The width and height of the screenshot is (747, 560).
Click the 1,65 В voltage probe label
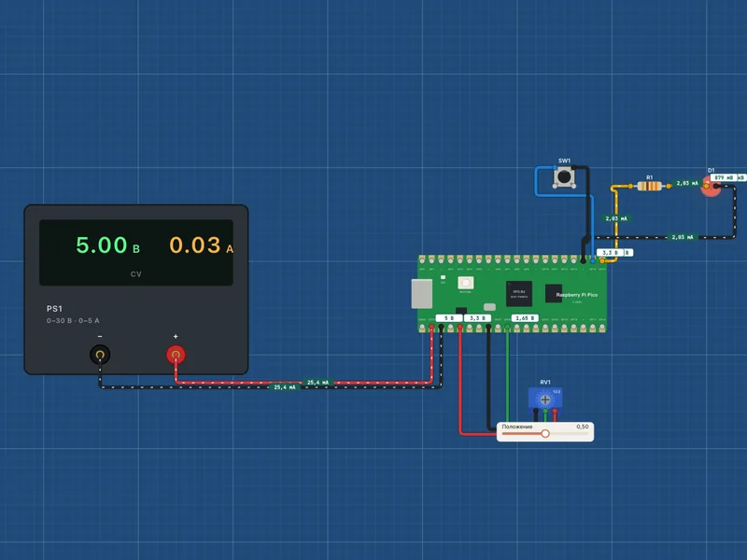point(525,318)
